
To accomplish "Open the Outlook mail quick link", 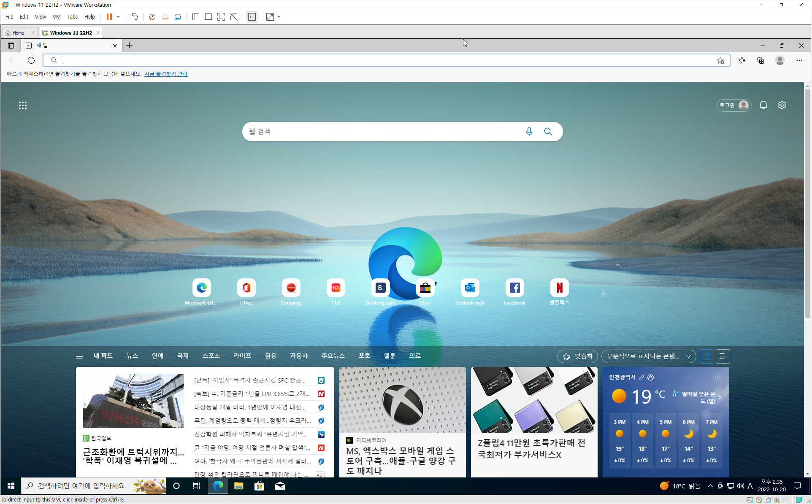I will pyautogui.click(x=470, y=292).
